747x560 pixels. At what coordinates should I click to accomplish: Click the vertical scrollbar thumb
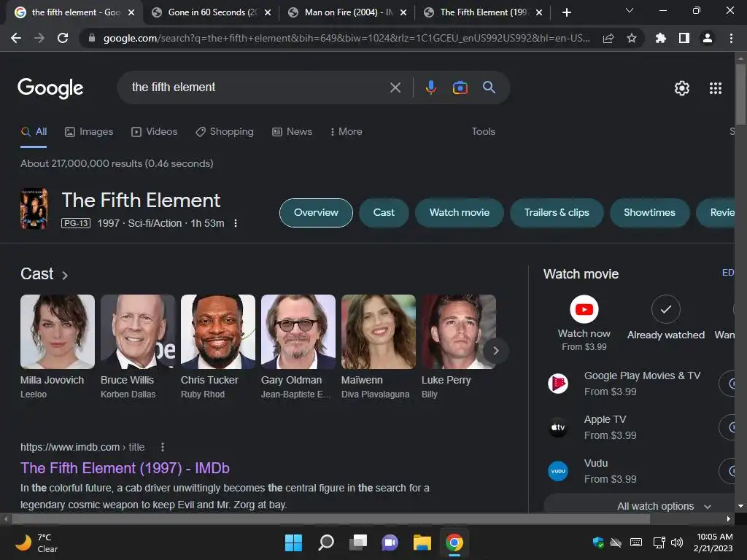tap(740, 94)
